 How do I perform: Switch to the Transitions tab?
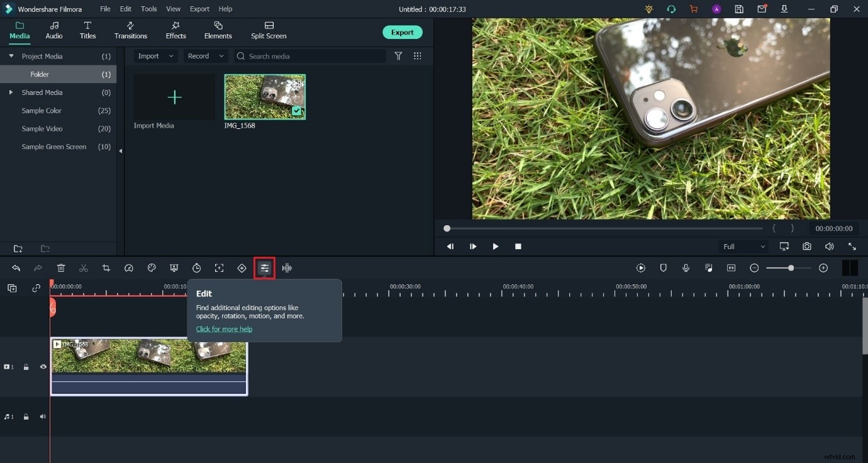(130, 30)
